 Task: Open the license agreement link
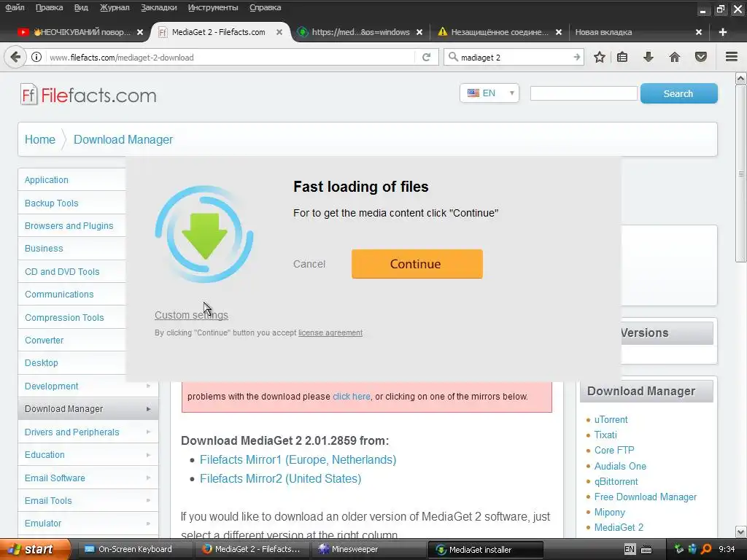coord(330,332)
